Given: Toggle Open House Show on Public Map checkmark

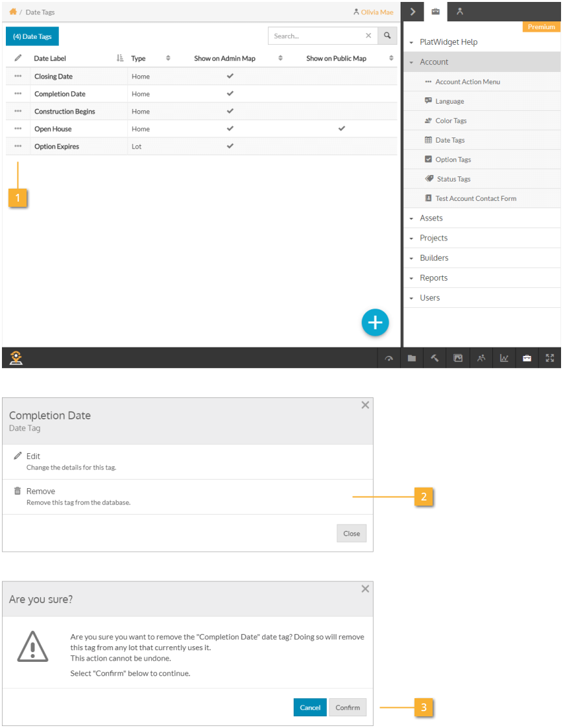Looking at the screenshot, I should (x=342, y=128).
